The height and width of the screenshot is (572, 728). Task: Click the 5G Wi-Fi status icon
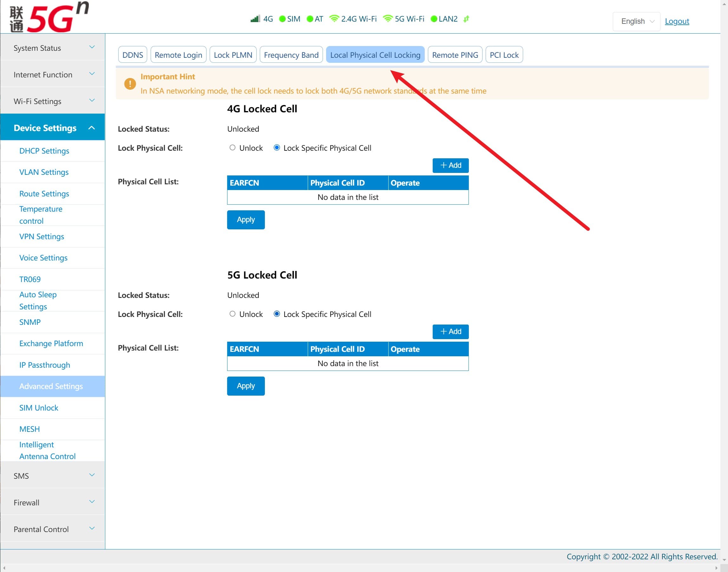pos(388,19)
